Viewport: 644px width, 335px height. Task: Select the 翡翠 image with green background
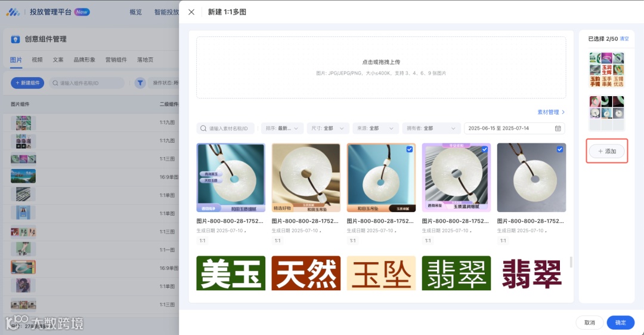coord(456,273)
